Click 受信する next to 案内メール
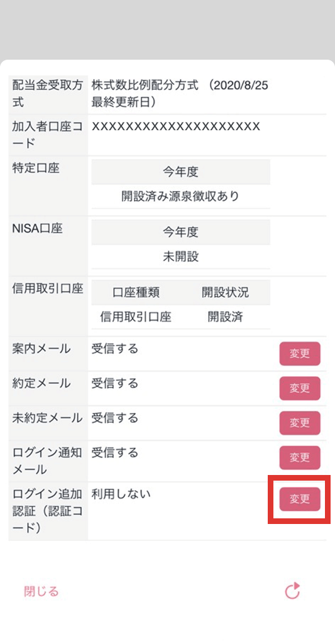The height and width of the screenshot is (644, 335). [x=114, y=349]
